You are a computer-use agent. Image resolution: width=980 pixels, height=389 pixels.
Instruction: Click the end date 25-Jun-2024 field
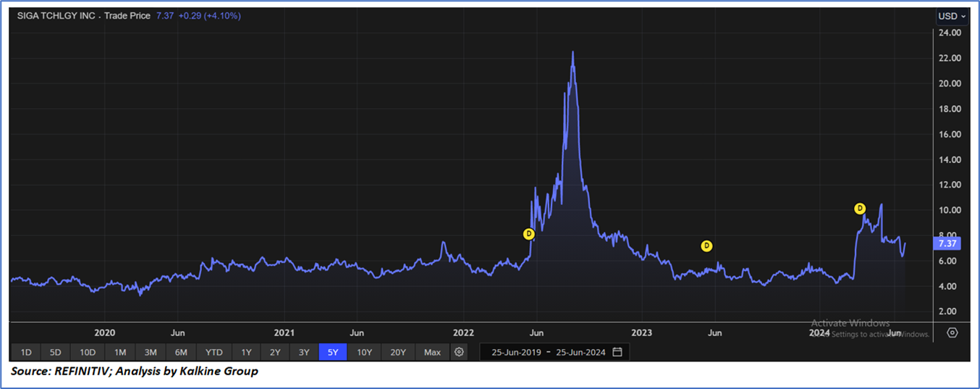pyautogui.click(x=580, y=352)
